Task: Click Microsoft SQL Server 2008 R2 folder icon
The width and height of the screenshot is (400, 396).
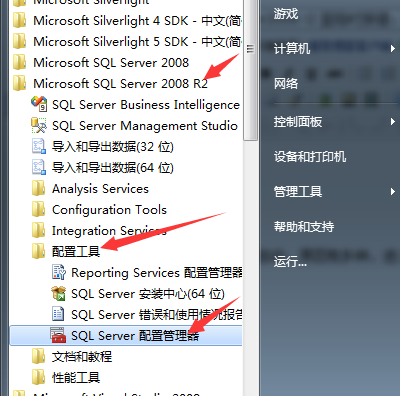Action: pyautogui.click(x=19, y=83)
